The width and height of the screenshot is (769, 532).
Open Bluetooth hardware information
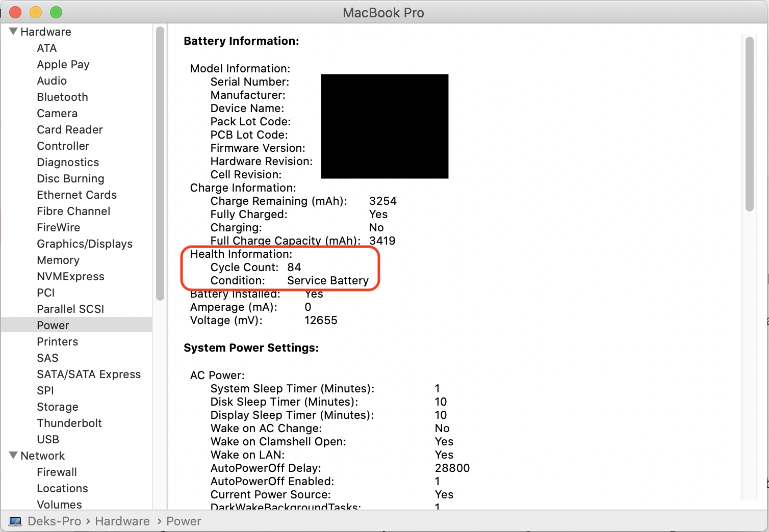pos(62,97)
